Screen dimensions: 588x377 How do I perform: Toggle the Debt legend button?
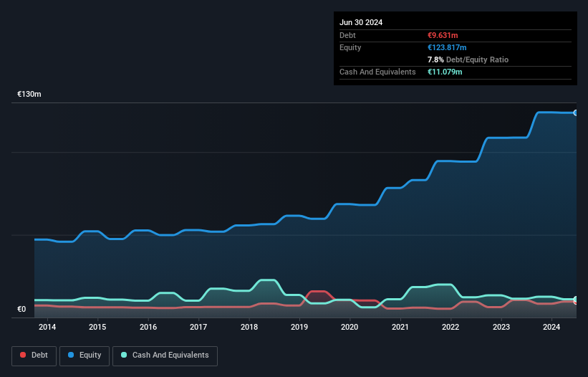click(x=34, y=355)
